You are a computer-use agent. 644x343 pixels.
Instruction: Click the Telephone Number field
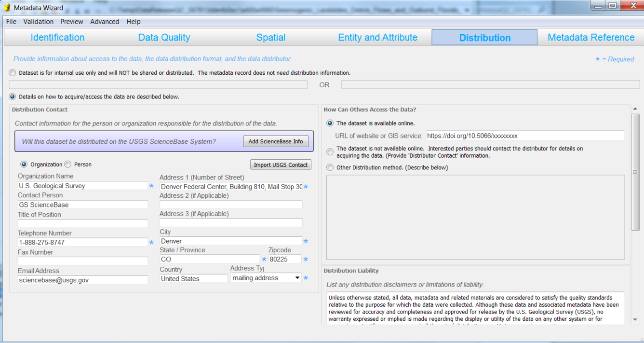click(x=82, y=242)
